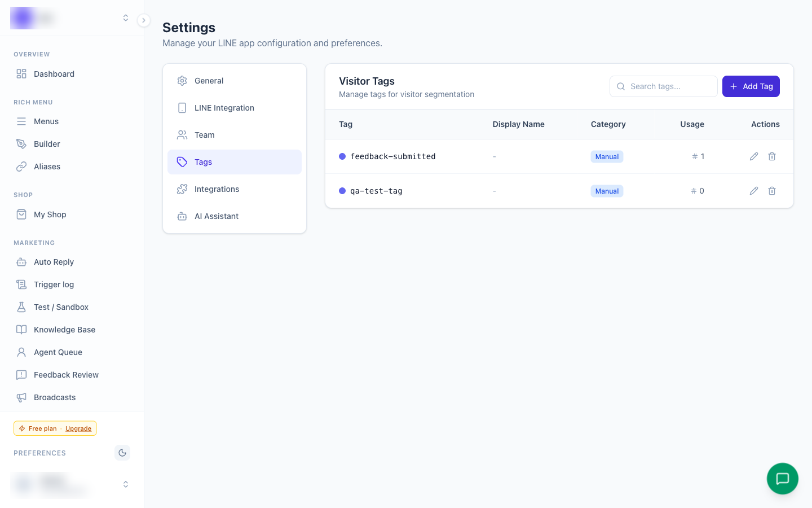
Task: Click the qa-test-tag color dot
Action: [x=342, y=191]
